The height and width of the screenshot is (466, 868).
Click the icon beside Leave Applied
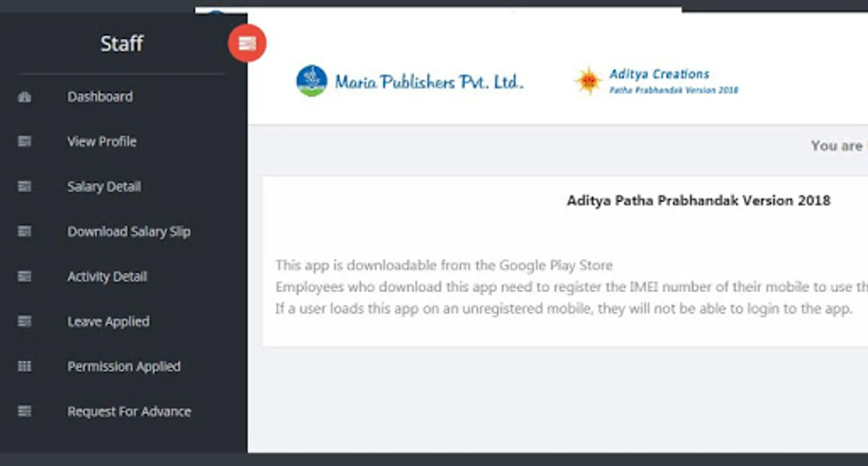(24, 322)
